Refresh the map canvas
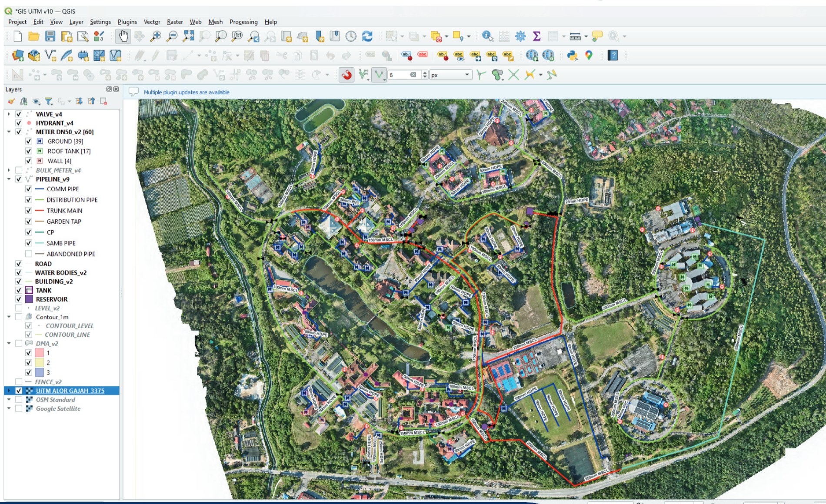The height and width of the screenshot is (504, 826). 367,36
